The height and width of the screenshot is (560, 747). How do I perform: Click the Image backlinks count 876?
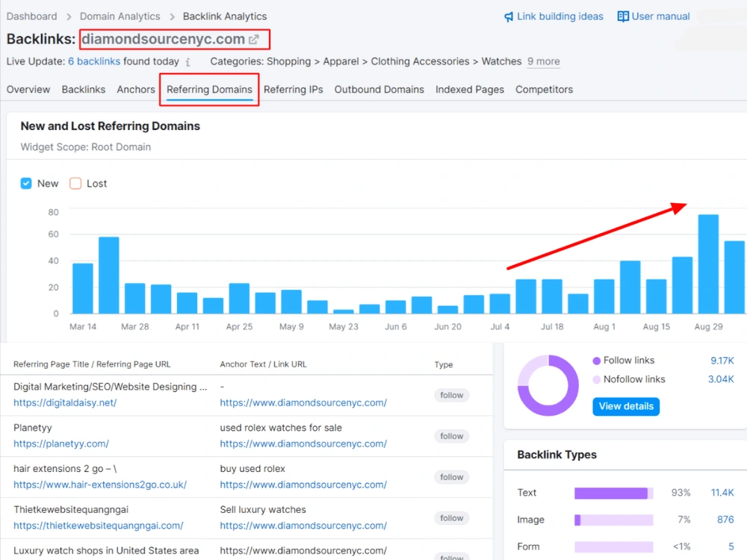(725, 520)
